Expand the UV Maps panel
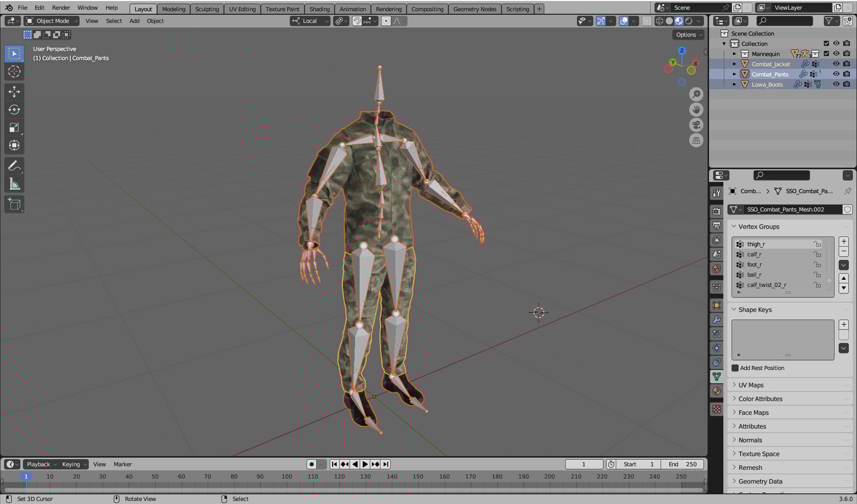This screenshot has height=504, width=857. point(751,385)
